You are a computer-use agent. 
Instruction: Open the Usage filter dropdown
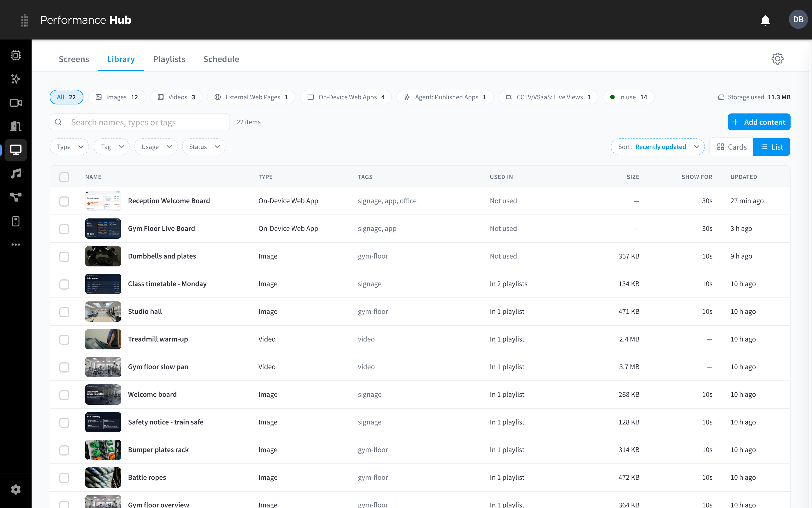point(156,147)
